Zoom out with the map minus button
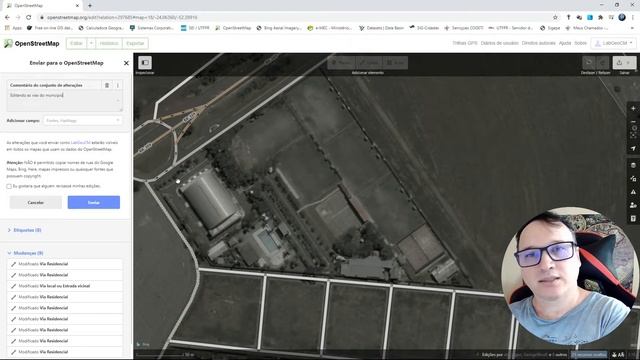Screen dimensions: 640x360 633,122
